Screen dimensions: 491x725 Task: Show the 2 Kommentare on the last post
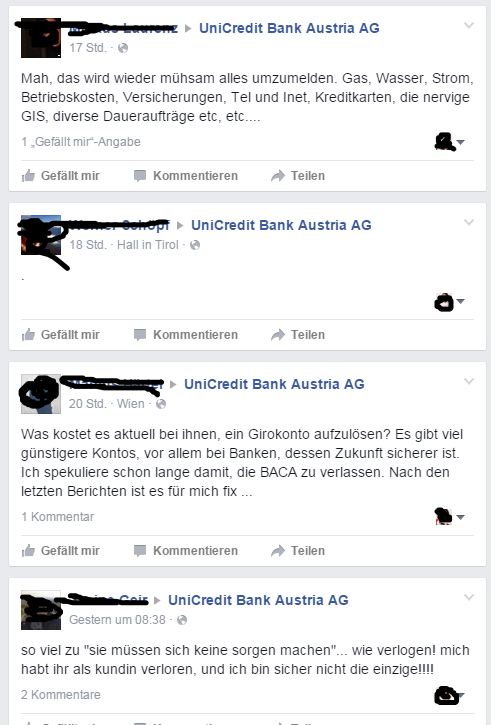click(x=61, y=694)
